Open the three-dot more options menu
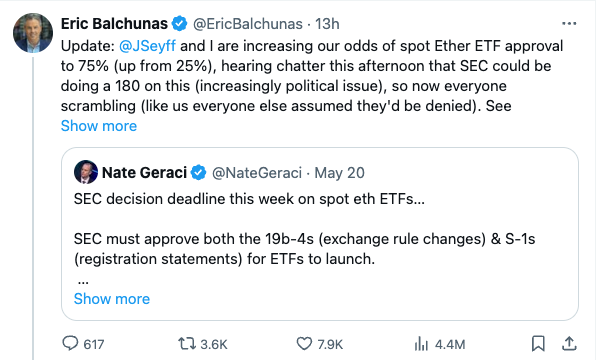The height and width of the screenshot is (360, 600). coord(569,24)
